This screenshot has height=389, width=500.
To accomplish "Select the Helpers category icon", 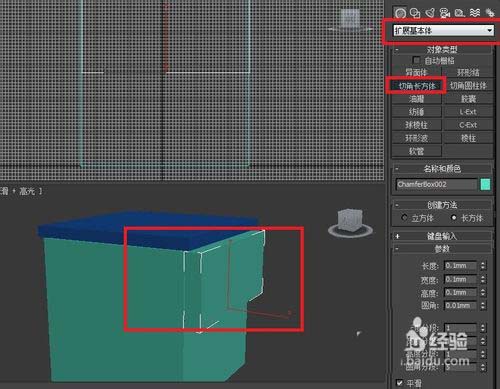I will (x=460, y=13).
